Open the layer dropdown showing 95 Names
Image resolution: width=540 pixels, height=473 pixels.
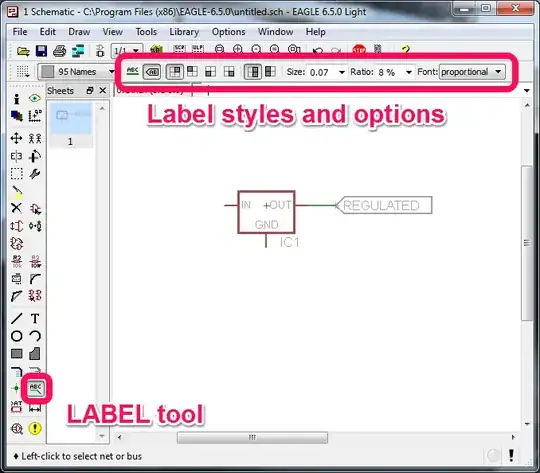(x=76, y=72)
